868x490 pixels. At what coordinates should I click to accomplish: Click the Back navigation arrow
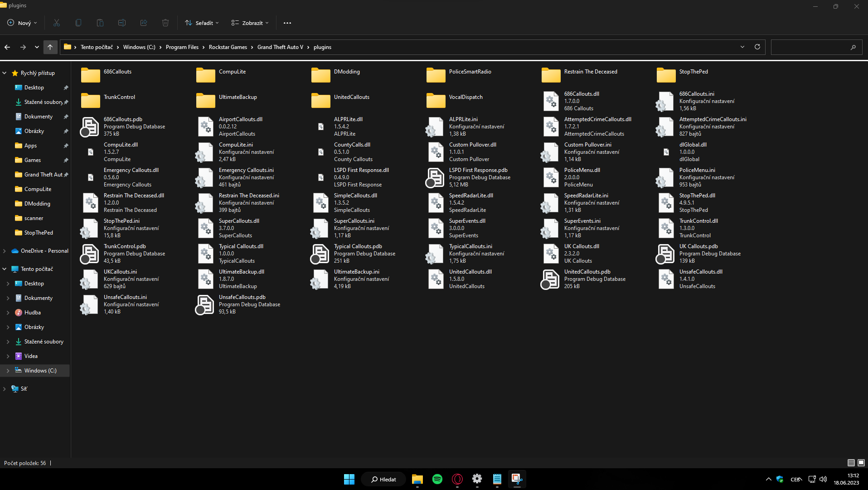[7, 47]
